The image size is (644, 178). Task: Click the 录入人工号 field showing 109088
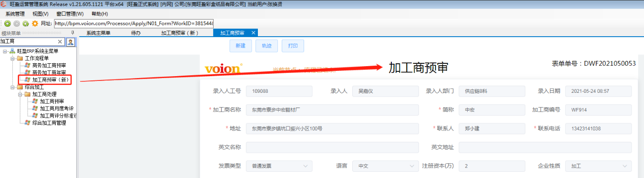tap(279, 91)
